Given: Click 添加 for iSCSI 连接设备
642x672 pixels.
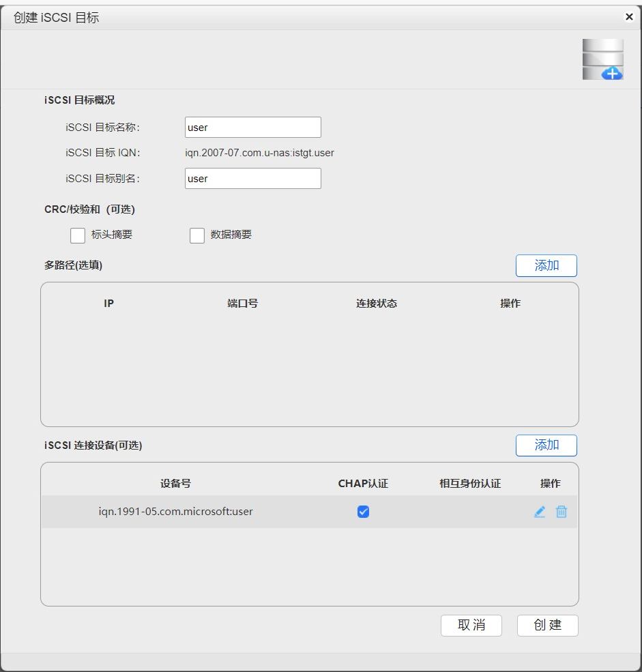Looking at the screenshot, I should coord(546,445).
